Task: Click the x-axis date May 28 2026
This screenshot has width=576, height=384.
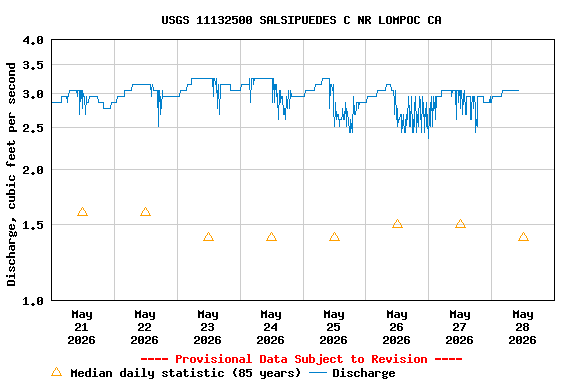Action: 522,327
